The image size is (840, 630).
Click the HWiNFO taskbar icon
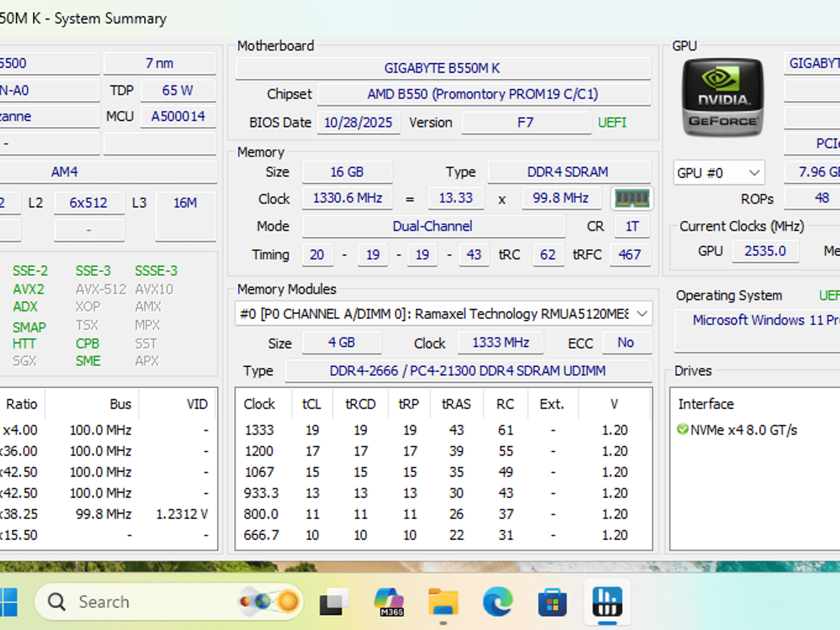[x=607, y=602]
